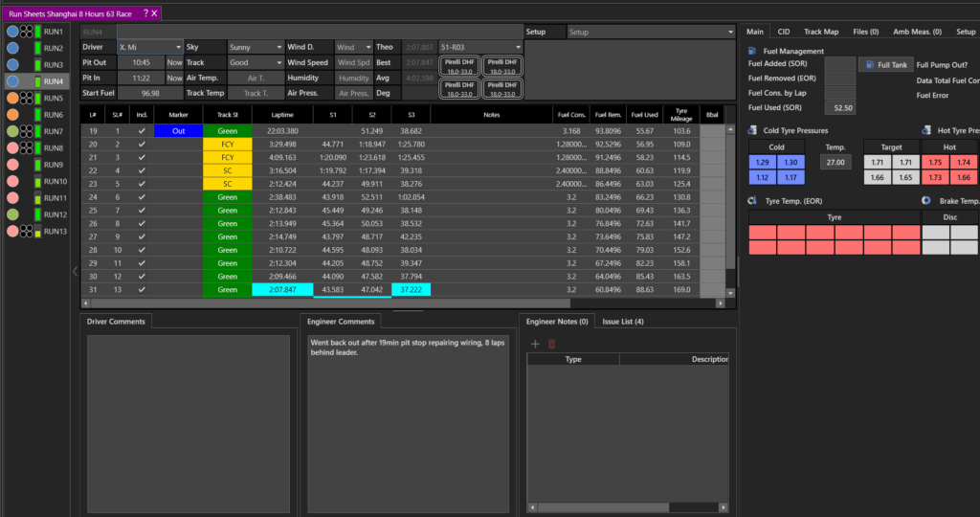Open the Issue List (4) tab

[x=624, y=322]
